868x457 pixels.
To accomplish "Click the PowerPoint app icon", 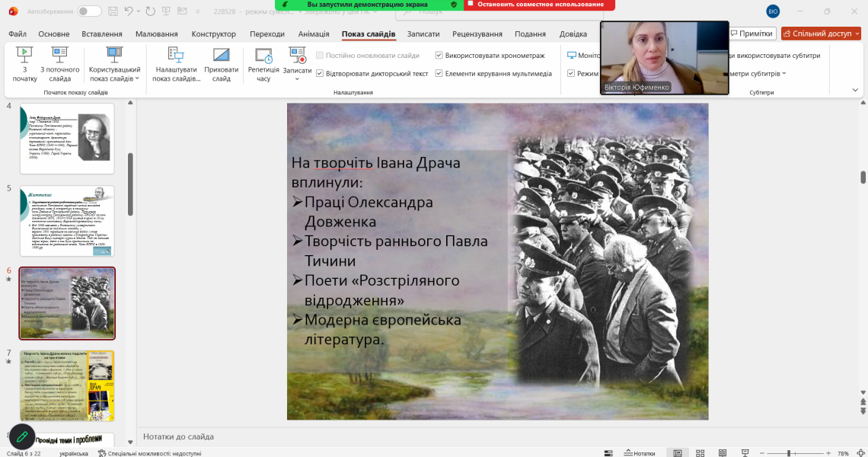I will pyautogui.click(x=13, y=11).
